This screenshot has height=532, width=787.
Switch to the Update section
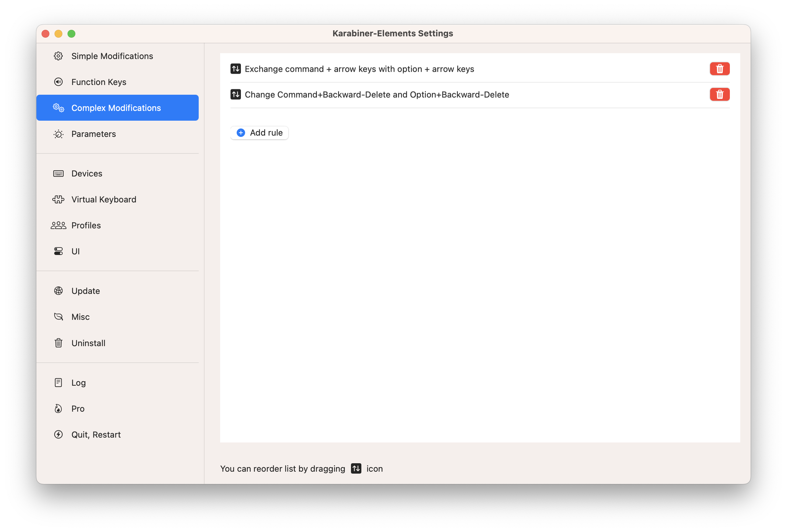coord(85,291)
